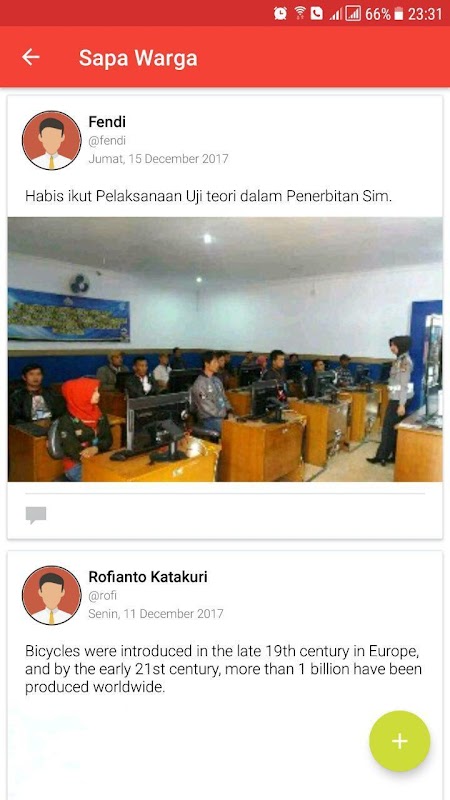Tap the back arrow icon
Screen dimensions: 450x800
pyautogui.click(x=31, y=57)
